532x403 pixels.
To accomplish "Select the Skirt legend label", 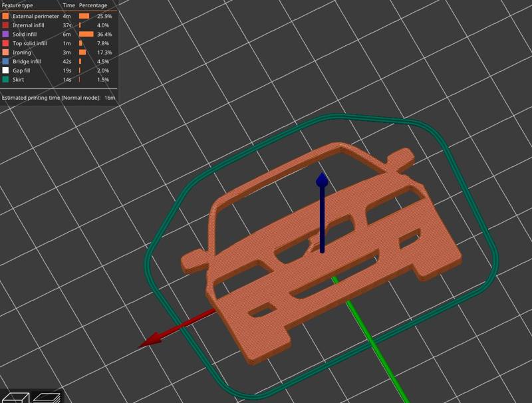I will [x=19, y=80].
